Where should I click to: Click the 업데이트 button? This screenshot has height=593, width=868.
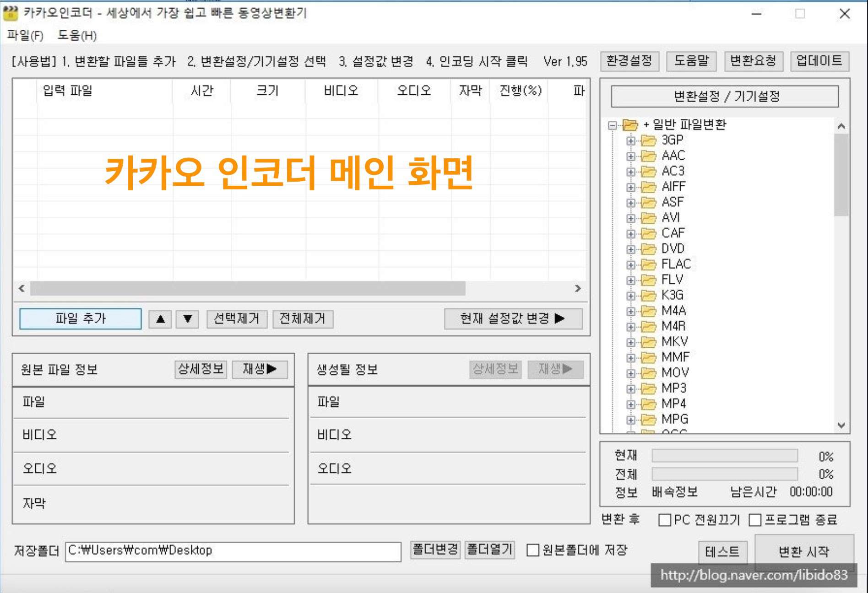tap(819, 61)
